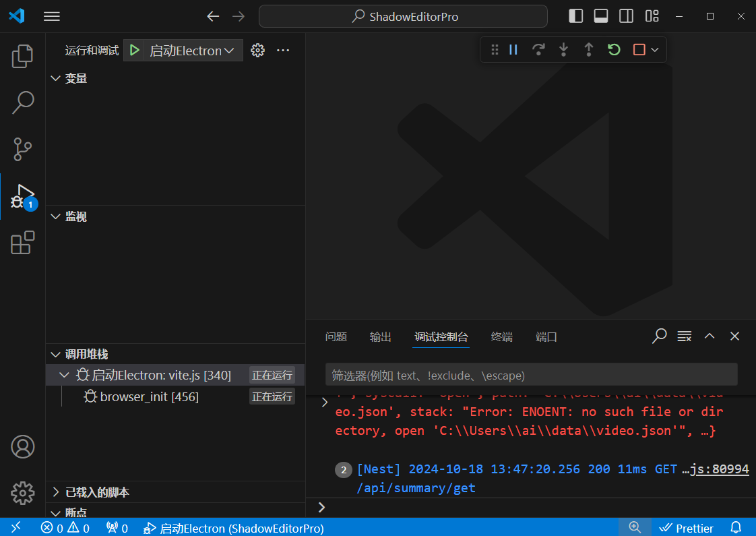Click the debug console filter input
Screen dimensions: 756x536
tap(531, 375)
